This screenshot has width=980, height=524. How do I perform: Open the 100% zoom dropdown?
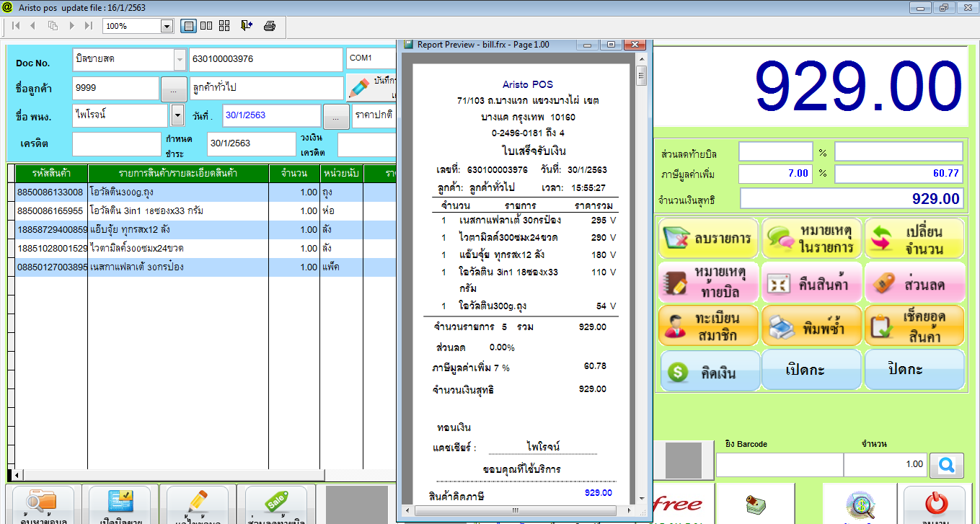point(167,26)
